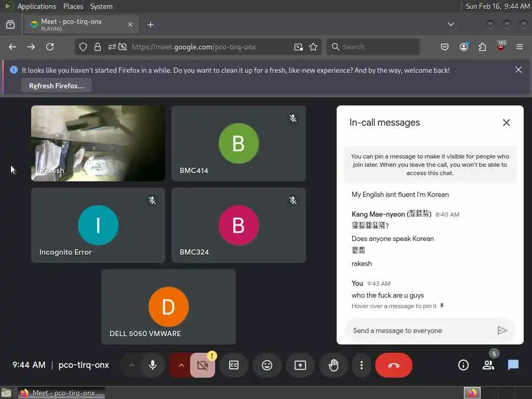Open the Firefox account icon
Viewport: 532px width, 399px height.
point(463,47)
